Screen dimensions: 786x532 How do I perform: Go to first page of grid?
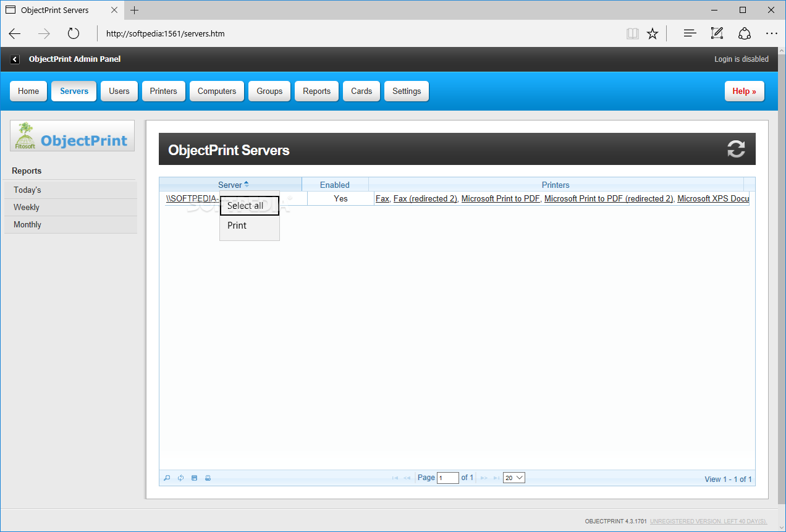(395, 478)
